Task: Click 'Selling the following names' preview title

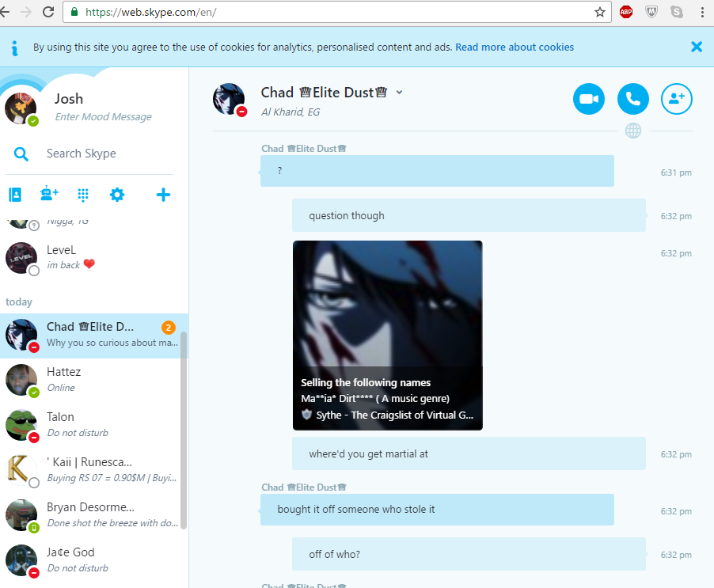Action: (366, 383)
